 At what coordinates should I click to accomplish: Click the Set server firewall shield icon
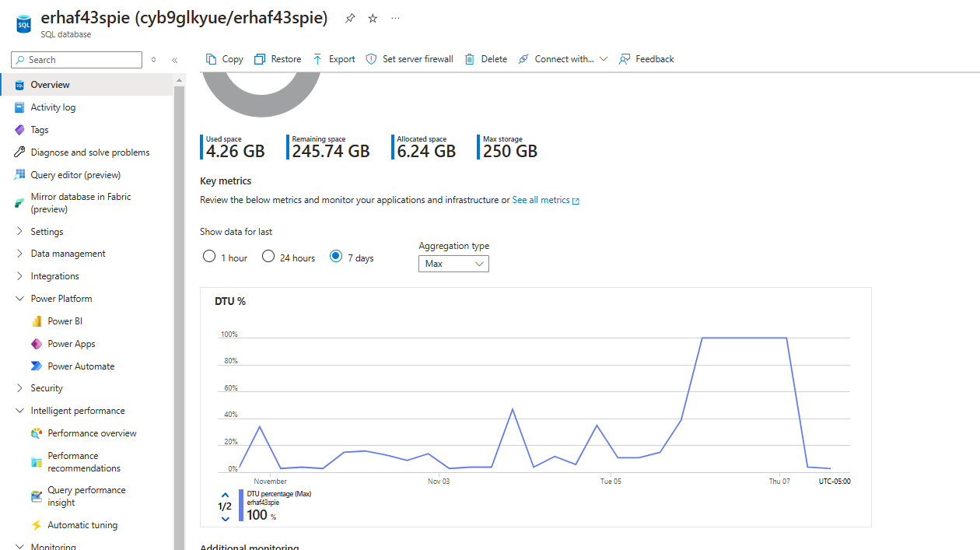point(371,59)
